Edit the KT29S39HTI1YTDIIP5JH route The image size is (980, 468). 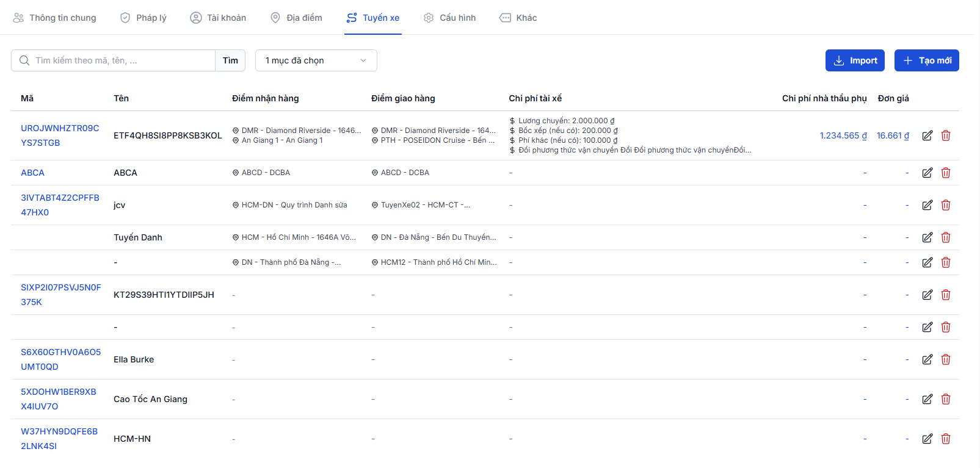click(927, 295)
